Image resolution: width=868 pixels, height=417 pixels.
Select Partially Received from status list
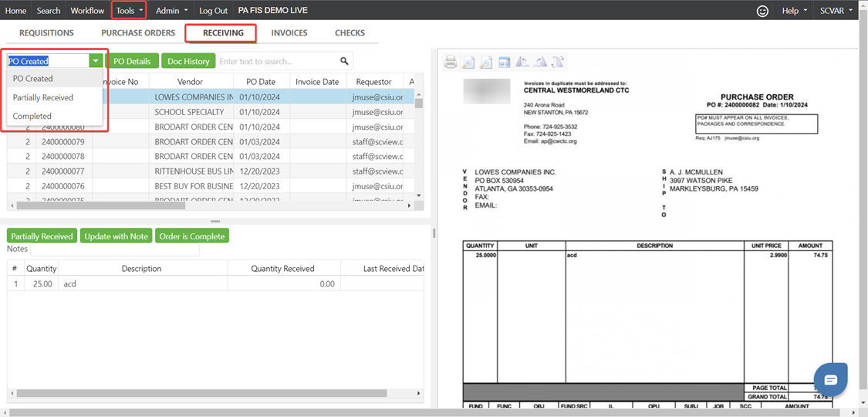pos(43,97)
